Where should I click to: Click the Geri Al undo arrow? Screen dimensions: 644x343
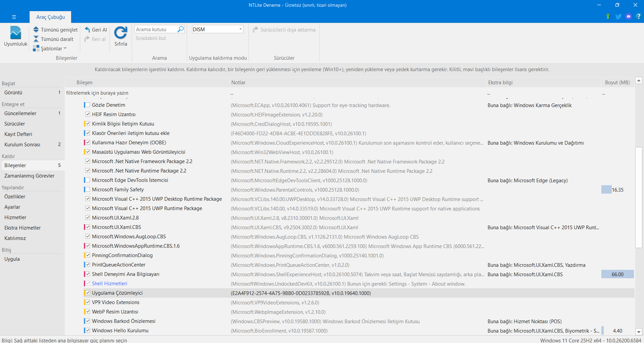click(x=87, y=30)
